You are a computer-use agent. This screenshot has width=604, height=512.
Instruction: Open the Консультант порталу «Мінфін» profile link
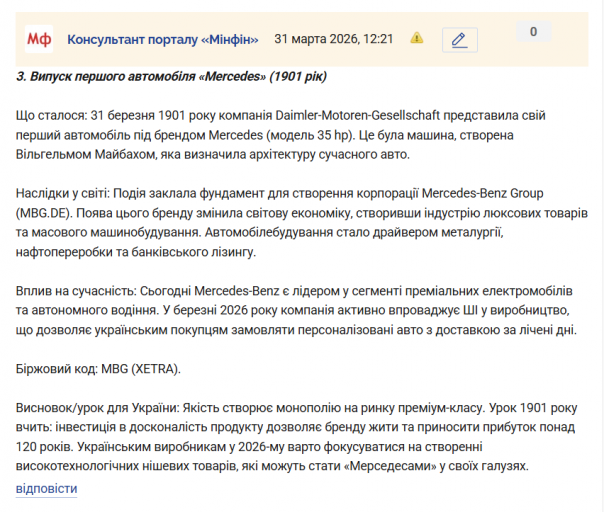163,40
